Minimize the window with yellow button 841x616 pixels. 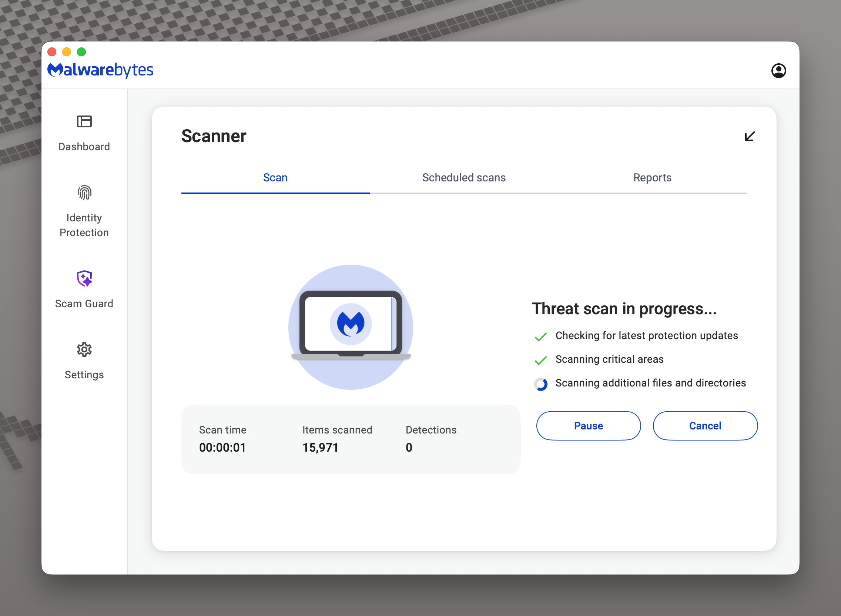(67, 52)
